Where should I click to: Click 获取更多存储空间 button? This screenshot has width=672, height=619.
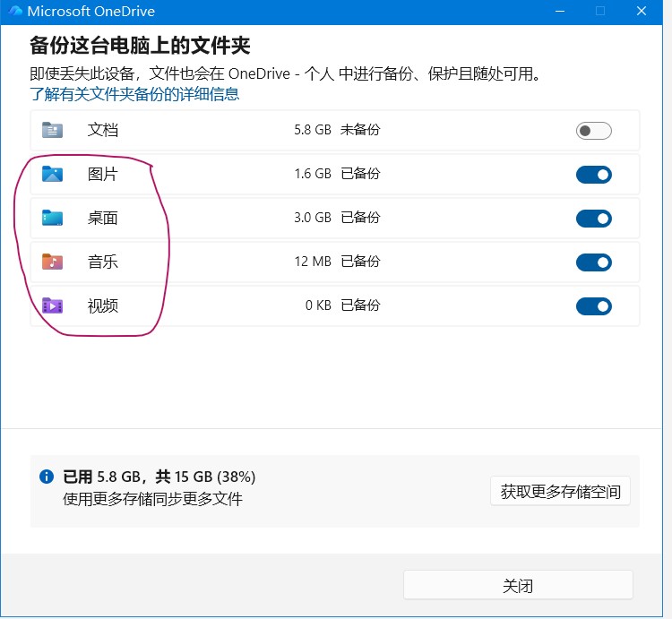[561, 491]
